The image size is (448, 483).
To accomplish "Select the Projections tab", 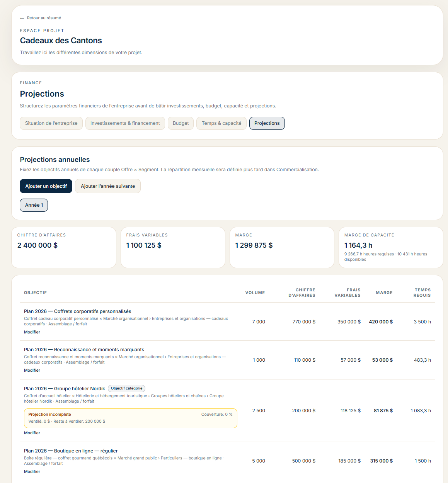I will [x=267, y=123].
